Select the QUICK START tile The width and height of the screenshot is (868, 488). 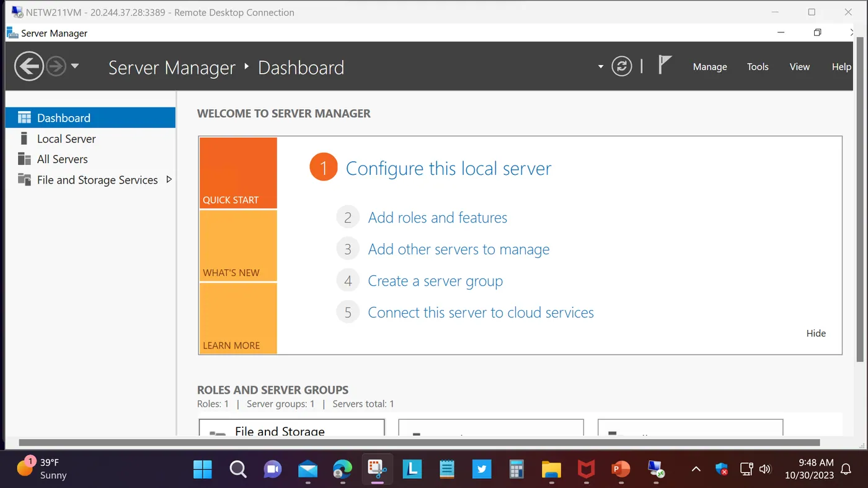click(x=238, y=173)
